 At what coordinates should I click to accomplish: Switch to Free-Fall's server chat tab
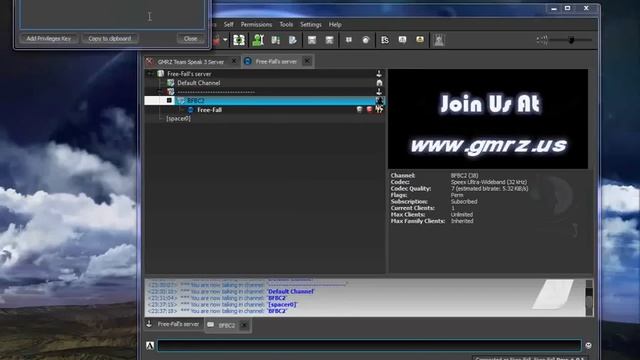[x=174, y=324]
